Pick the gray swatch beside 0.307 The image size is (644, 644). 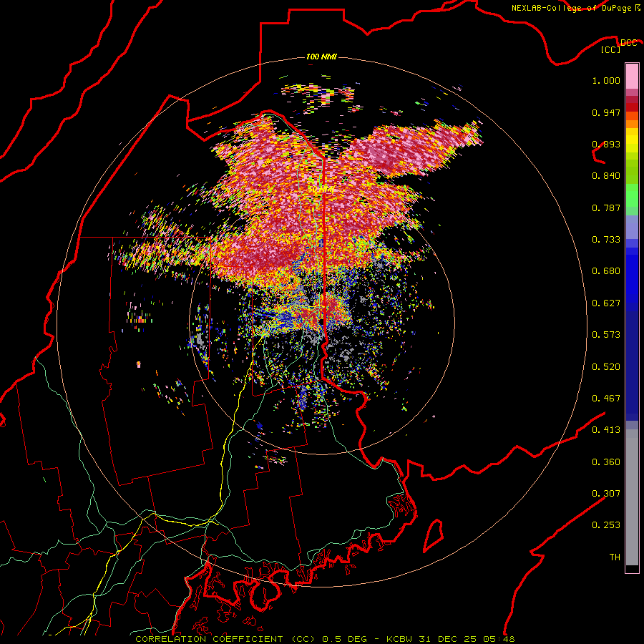[x=632, y=497]
